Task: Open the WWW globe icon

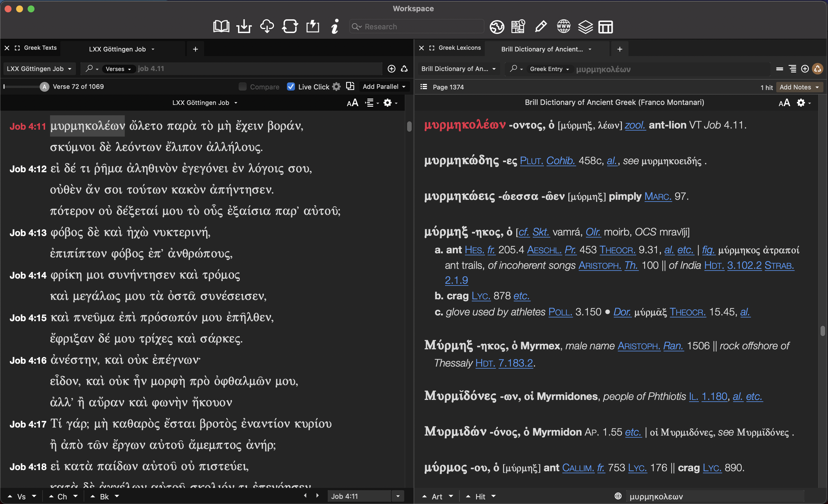Action: pyautogui.click(x=563, y=26)
